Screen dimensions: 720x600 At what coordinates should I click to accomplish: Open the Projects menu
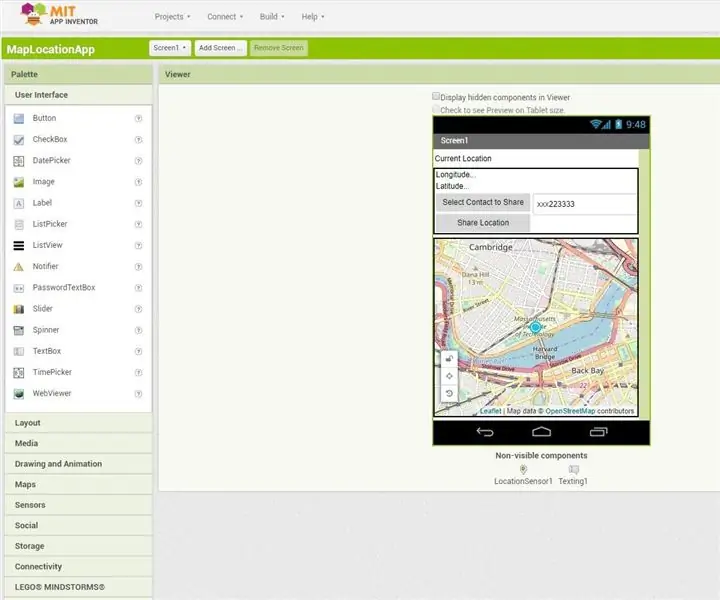tap(172, 17)
